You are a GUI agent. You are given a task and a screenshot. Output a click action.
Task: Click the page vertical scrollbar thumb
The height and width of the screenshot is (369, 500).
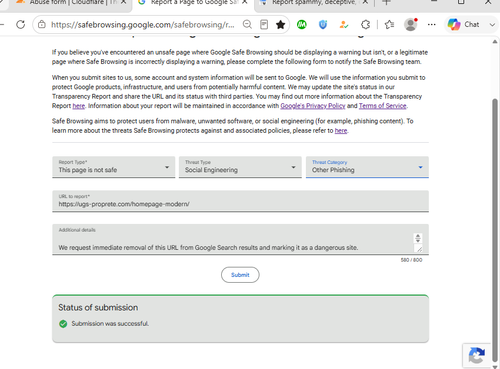[495, 230]
